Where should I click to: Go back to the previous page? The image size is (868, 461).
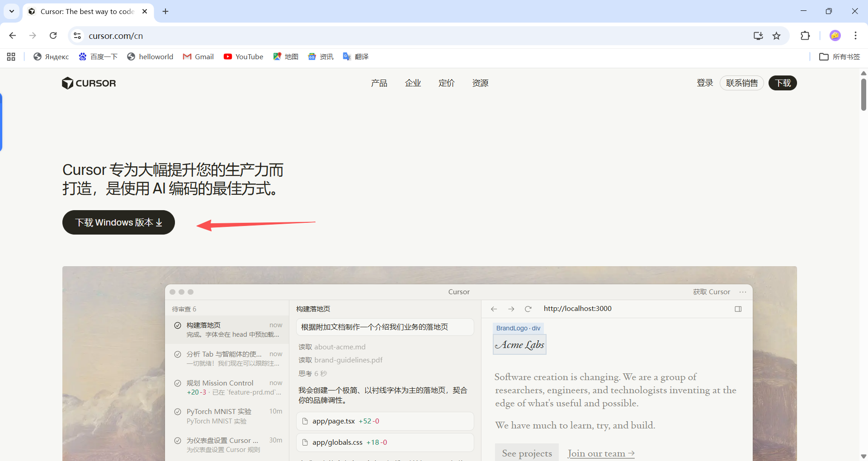(13, 36)
